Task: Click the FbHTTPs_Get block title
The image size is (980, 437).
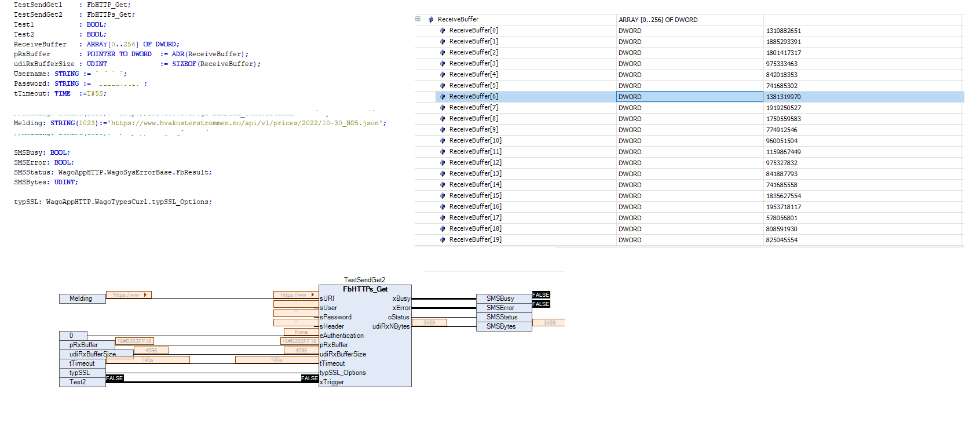Action: [x=365, y=289]
